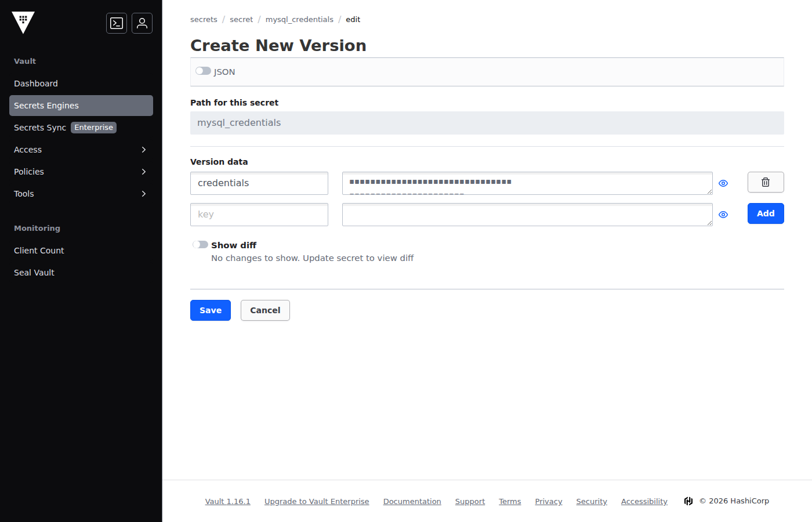Screen dimensions: 812x522
Task: Navigate to secrets breadcrumb
Action: (x=204, y=19)
